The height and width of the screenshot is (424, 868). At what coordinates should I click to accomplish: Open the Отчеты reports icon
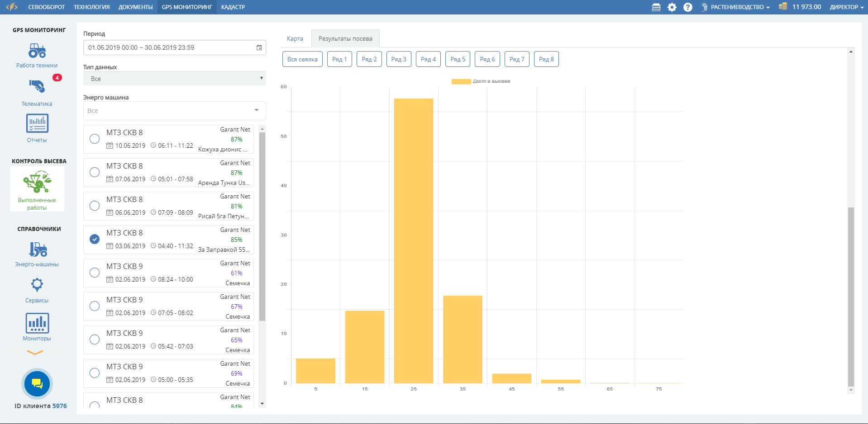point(37,123)
